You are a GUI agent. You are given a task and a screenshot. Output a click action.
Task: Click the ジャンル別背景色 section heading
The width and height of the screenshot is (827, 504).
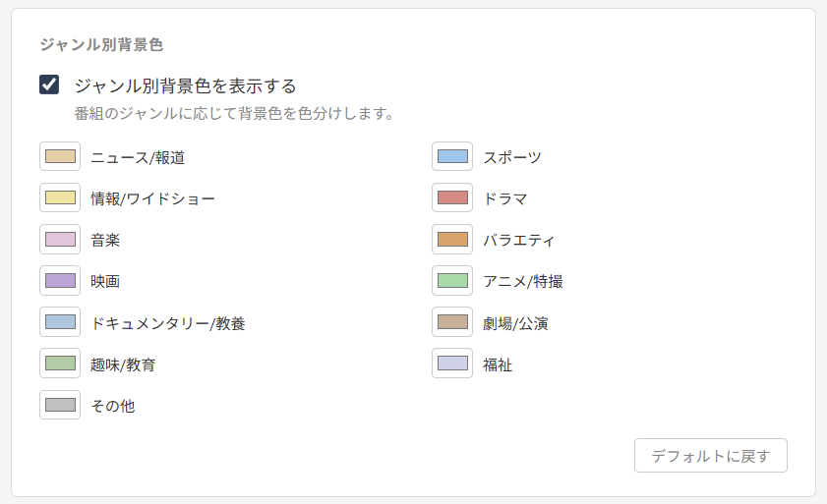point(101,44)
